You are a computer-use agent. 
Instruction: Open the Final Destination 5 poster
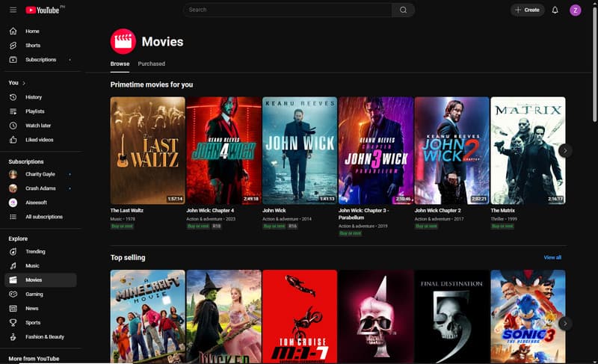452,316
